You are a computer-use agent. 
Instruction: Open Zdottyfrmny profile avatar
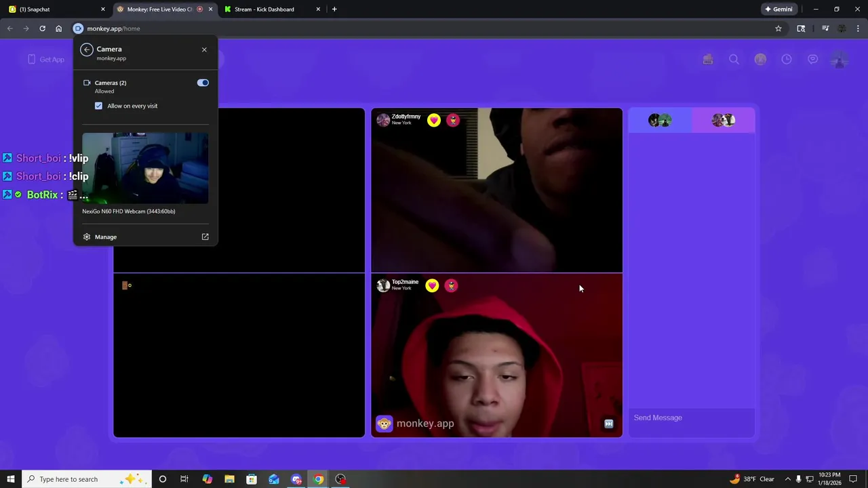click(383, 120)
